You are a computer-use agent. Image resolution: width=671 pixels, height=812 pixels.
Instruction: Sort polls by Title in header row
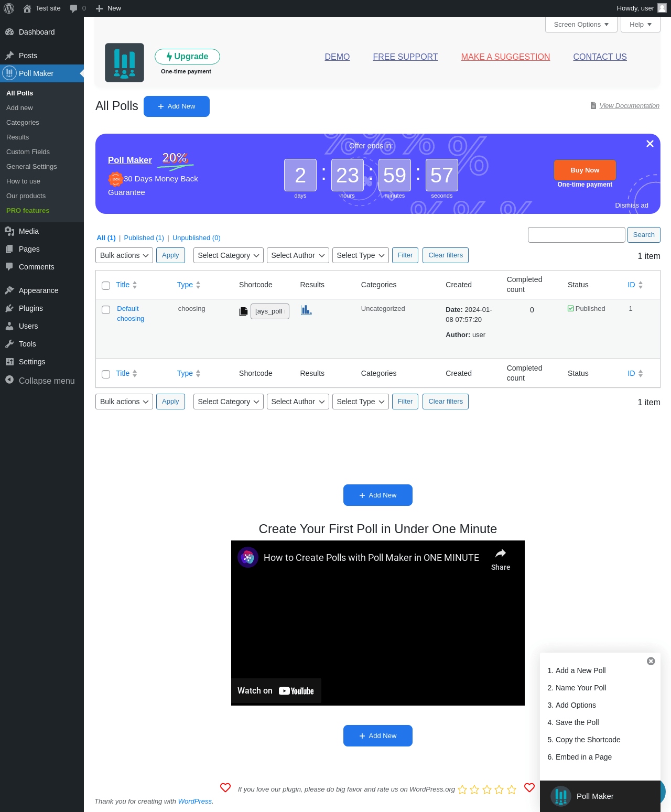[x=126, y=285]
